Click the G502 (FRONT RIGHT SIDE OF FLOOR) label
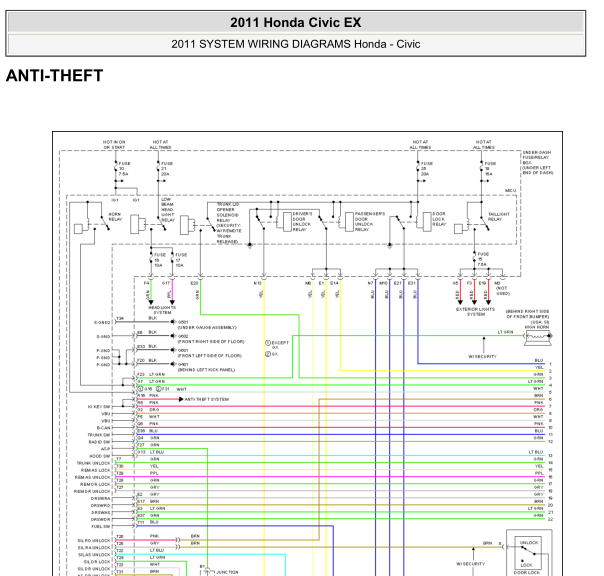This screenshot has width=604, height=576. pyautogui.click(x=211, y=339)
